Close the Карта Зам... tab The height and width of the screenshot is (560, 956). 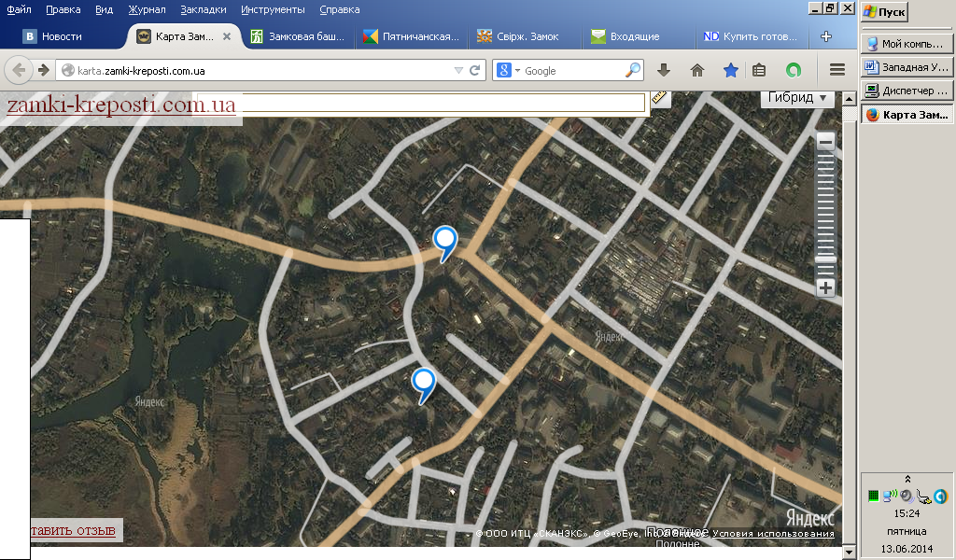(227, 36)
